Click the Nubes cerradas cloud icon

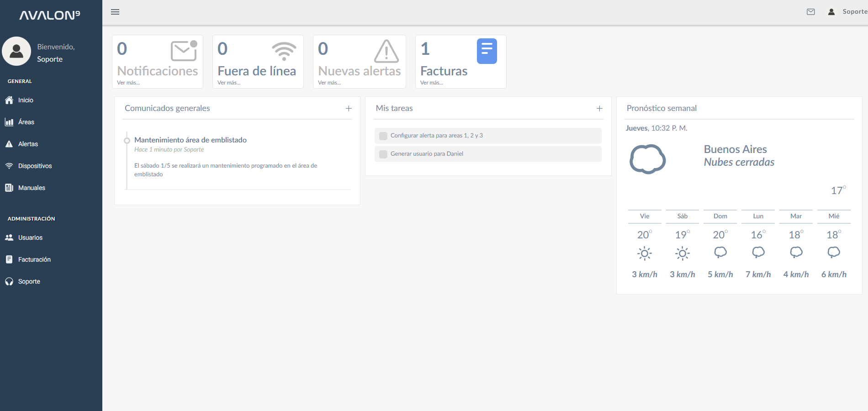click(x=648, y=159)
